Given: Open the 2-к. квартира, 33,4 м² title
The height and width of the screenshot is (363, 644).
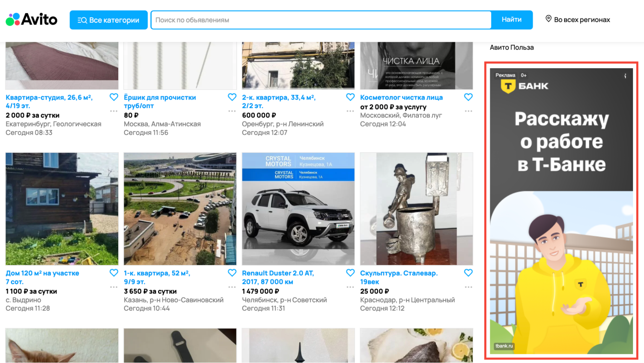Looking at the screenshot, I should point(279,101).
